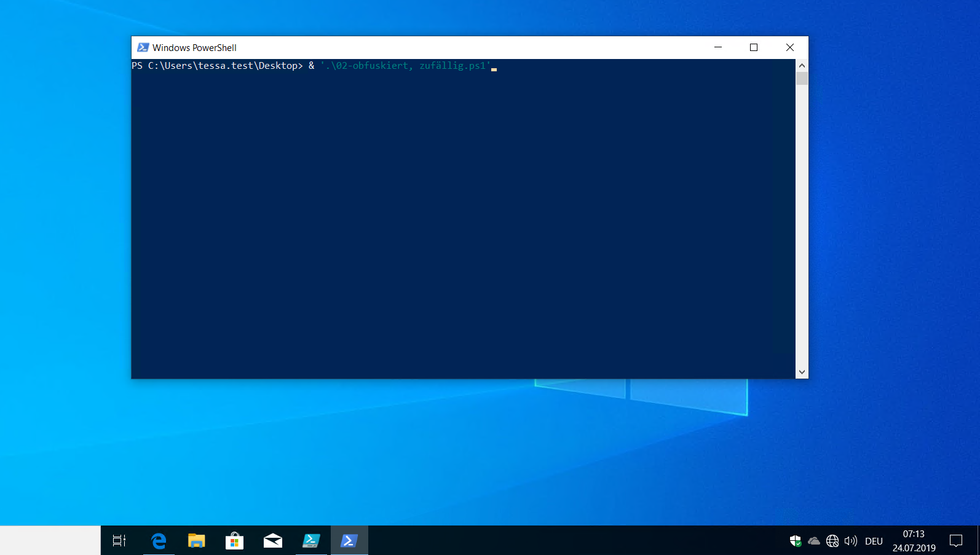Image resolution: width=980 pixels, height=555 pixels.
Task: Close the Windows PowerShell window
Action: click(790, 47)
